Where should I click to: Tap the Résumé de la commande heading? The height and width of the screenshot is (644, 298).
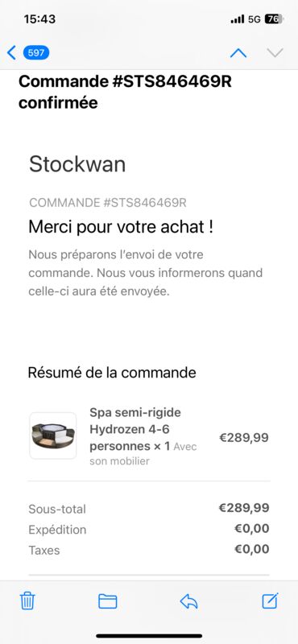[112, 373]
